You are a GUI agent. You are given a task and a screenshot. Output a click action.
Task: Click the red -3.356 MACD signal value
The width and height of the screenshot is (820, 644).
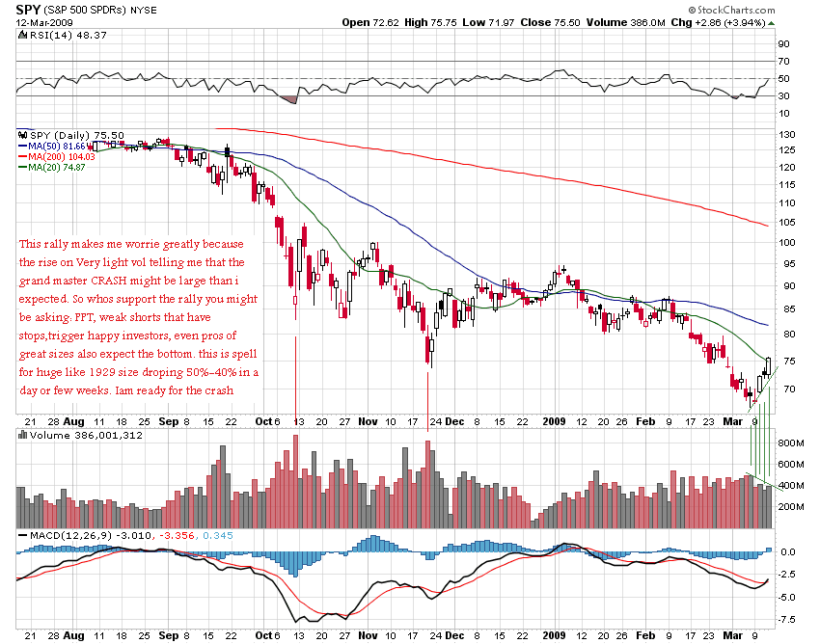click(x=176, y=536)
